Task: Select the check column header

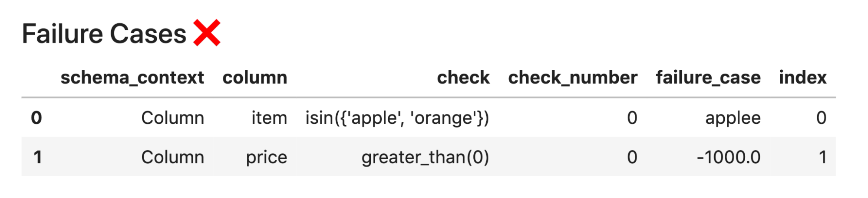Action: click(463, 78)
